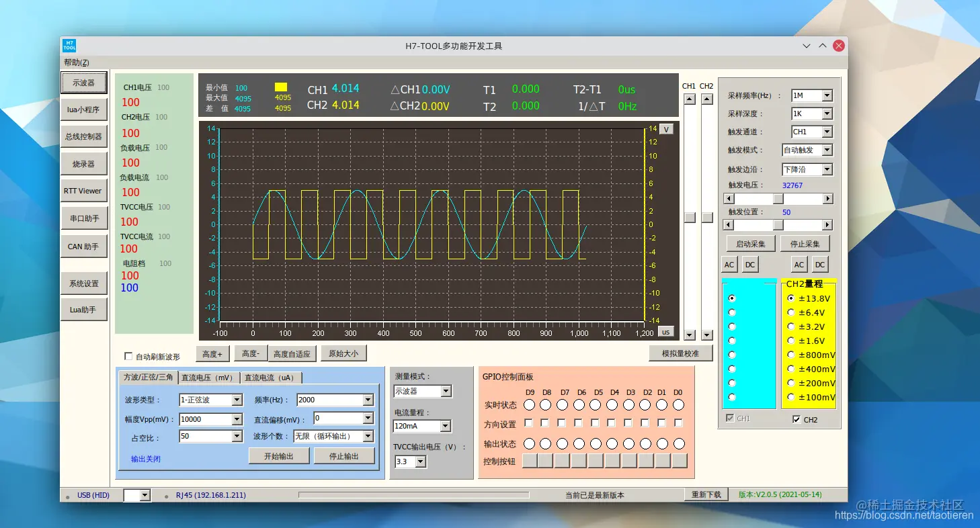This screenshot has height=528, width=980.
Task: Click the CH2 vertical scrollbar down arrow
Action: 707,335
